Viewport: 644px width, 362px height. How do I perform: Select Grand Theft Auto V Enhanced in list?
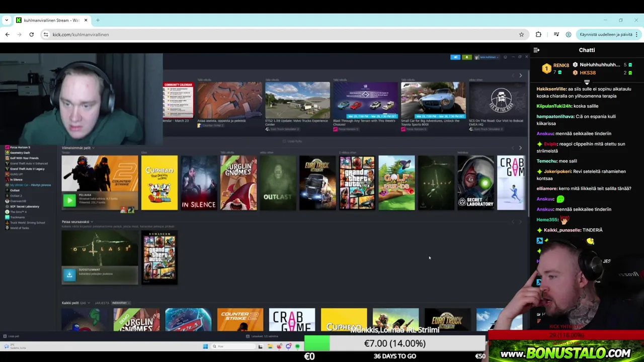(x=29, y=163)
